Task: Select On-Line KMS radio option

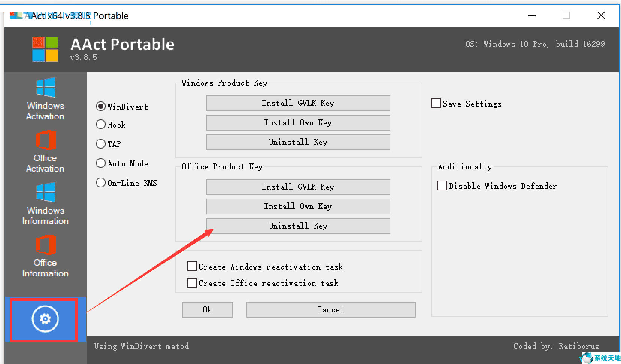Action: tap(101, 183)
